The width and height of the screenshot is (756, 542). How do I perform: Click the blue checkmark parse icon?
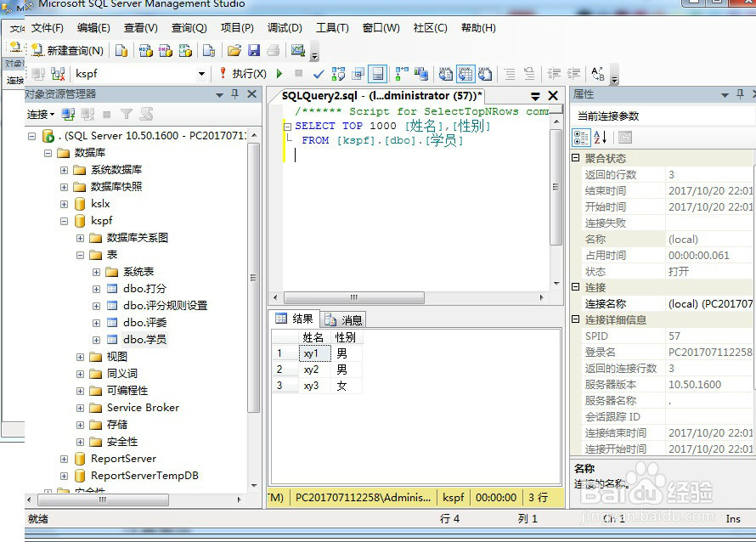(x=319, y=74)
